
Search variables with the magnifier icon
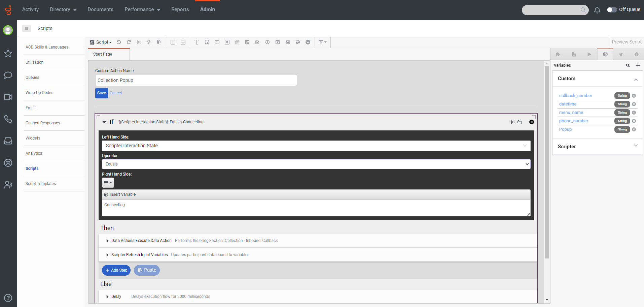point(628,65)
